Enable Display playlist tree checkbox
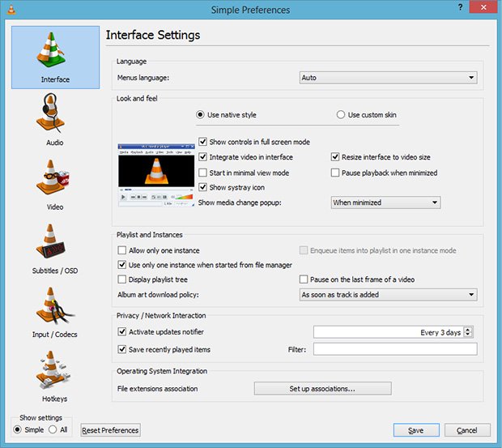The height and width of the screenshot is (448, 502). coord(122,279)
